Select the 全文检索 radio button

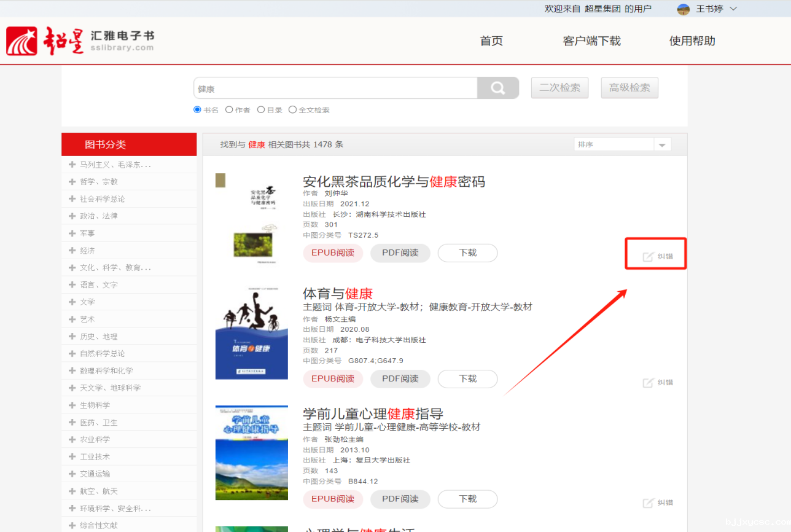292,110
